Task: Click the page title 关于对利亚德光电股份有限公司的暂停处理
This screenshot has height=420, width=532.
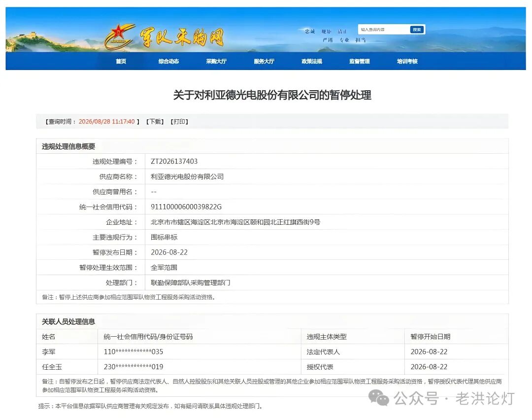Action: coord(272,95)
